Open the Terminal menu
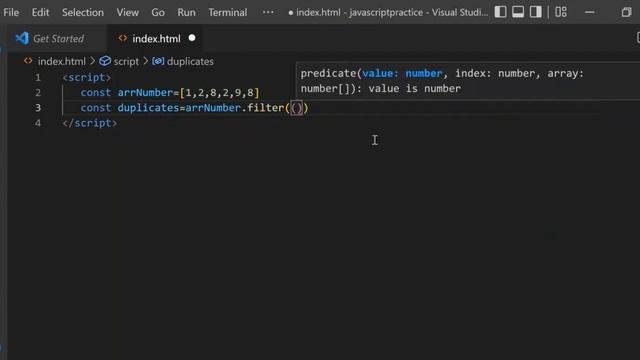640x360 pixels. coord(228,12)
